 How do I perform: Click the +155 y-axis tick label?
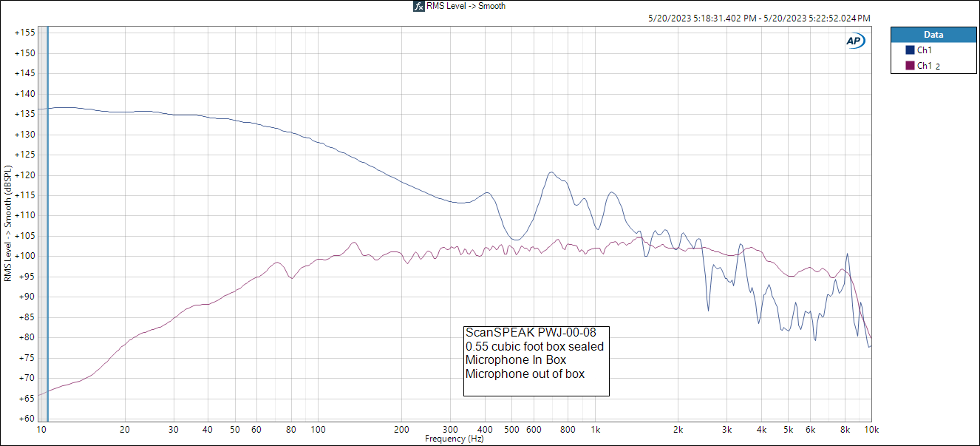pyautogui.click(x=24, y=33)
